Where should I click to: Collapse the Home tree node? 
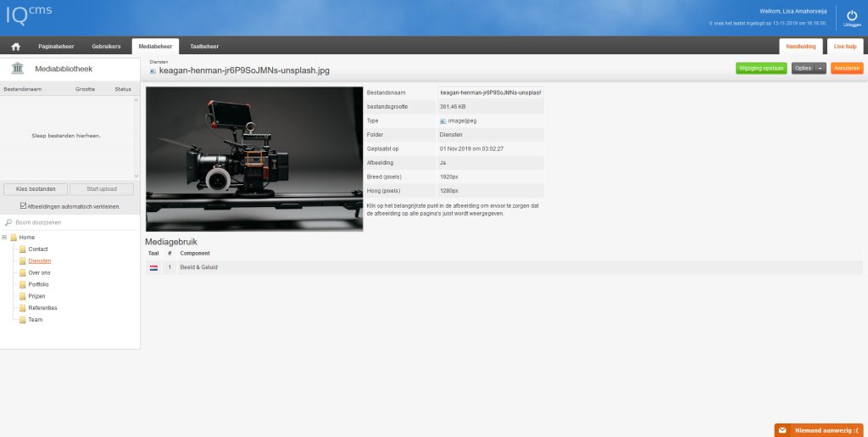click(4, 238)
